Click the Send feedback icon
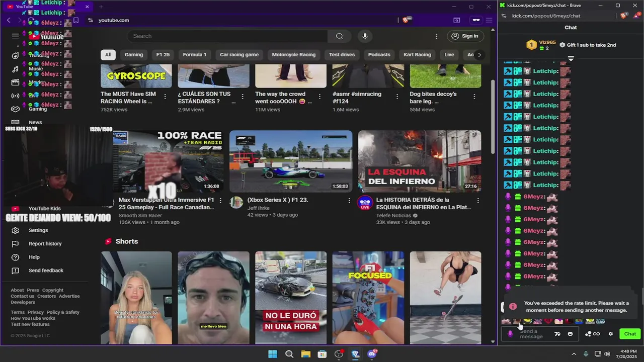The width and height of the screenshot is (644, 362). (x=15, y=270)
